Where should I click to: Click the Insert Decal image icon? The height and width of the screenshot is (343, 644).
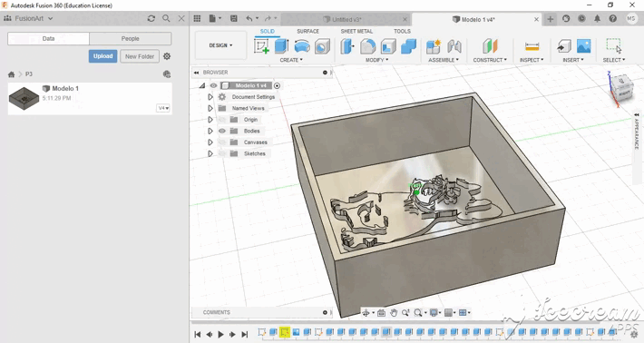click(583, 46)
